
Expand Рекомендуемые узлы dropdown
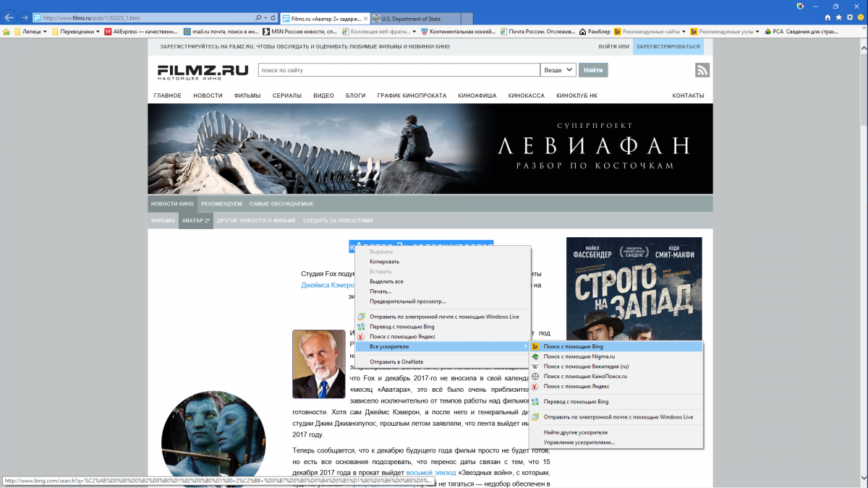[757, 32]
